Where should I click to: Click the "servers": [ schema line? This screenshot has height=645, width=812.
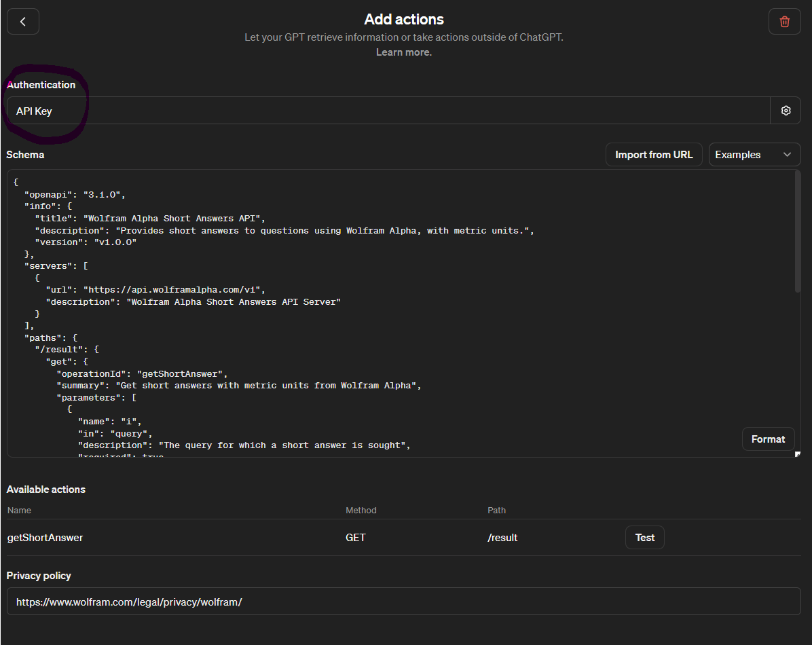click(x=56, y=266)
